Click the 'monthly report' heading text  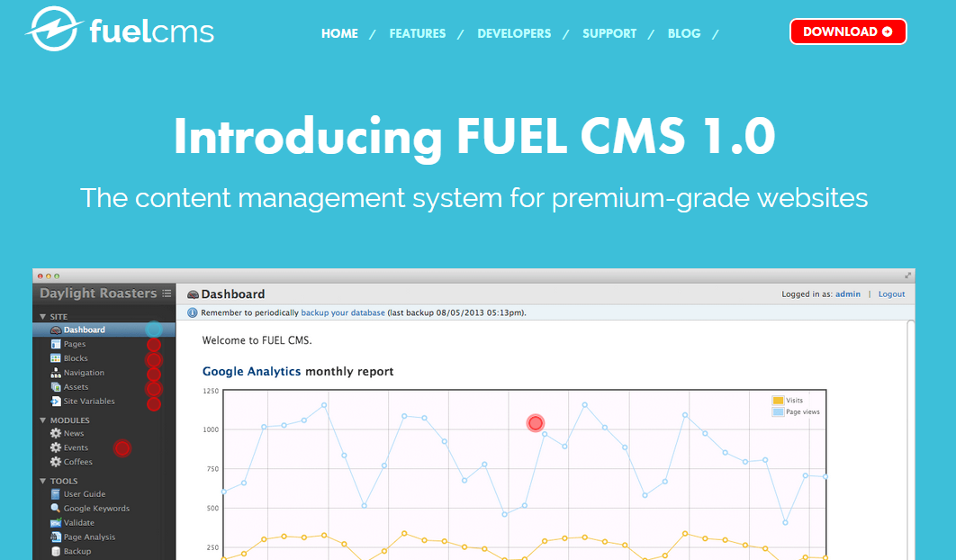pos(349,372)
